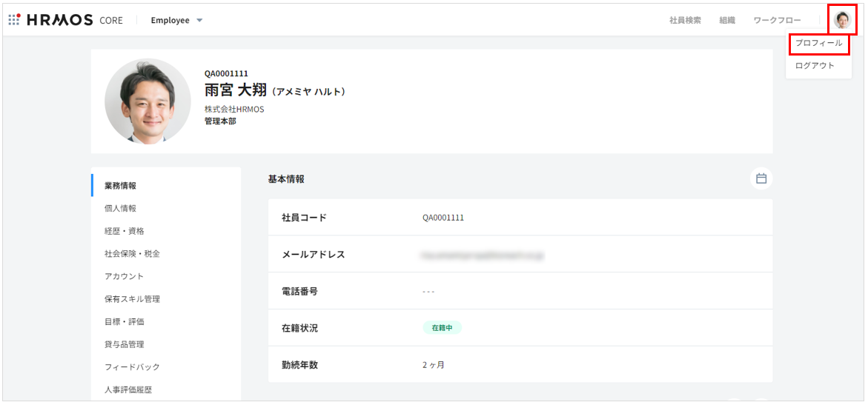Go to 目標・評価 in the sidebar

pyautogui.click(x=124, y=322)
